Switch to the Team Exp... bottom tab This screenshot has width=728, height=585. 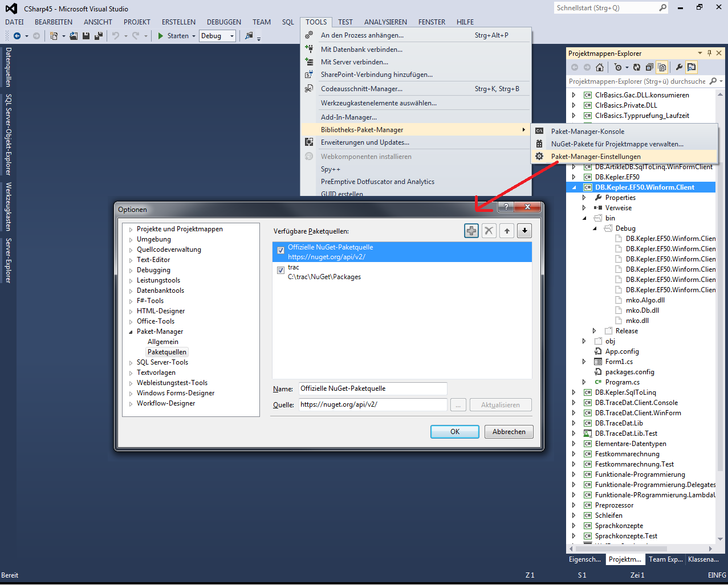pos(665,559)
